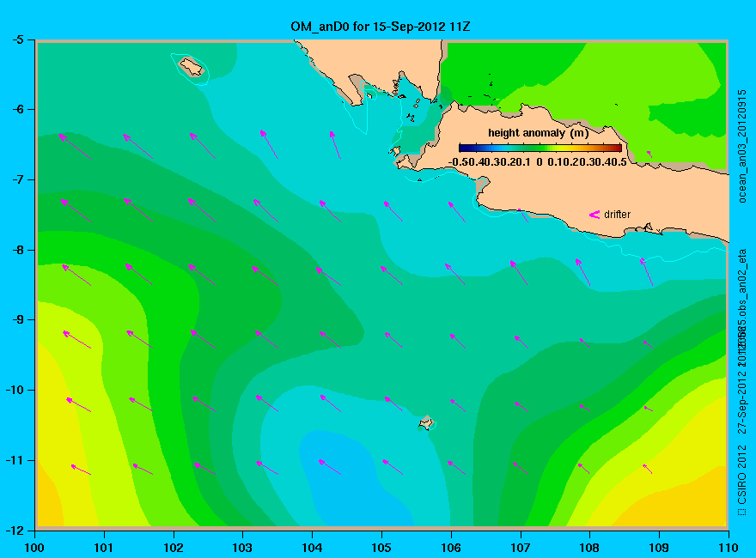The height and width of the screenshot is (558, 756).
Task: Click longitude axis label 100
Action: click(34, 548)
